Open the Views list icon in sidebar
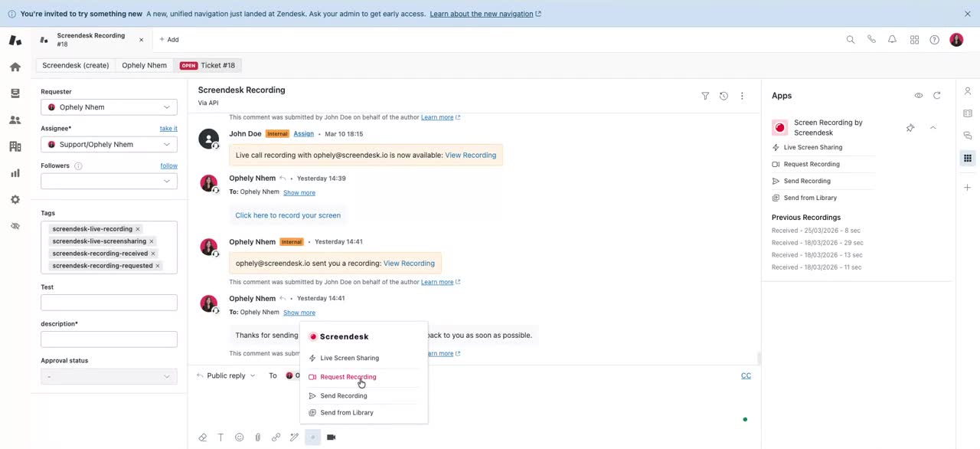980x449 pixels. (x=15, y=93)
